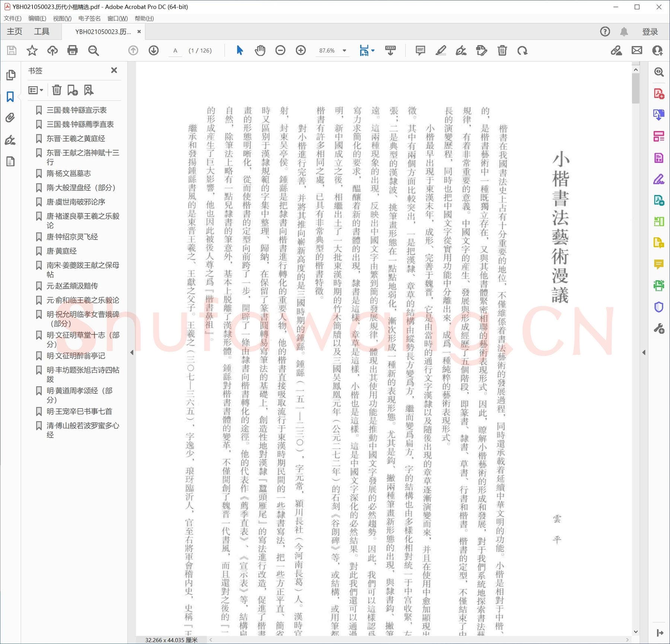670x644 pixels.
Task: Open bookmark 隋·杨文邕墓志
Action: point(68,173)
